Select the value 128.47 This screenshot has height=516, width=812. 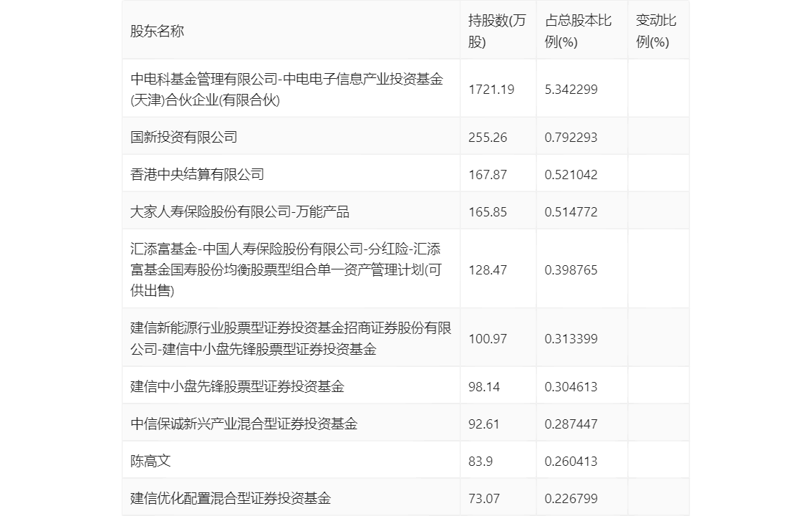(x=488, y=270)
